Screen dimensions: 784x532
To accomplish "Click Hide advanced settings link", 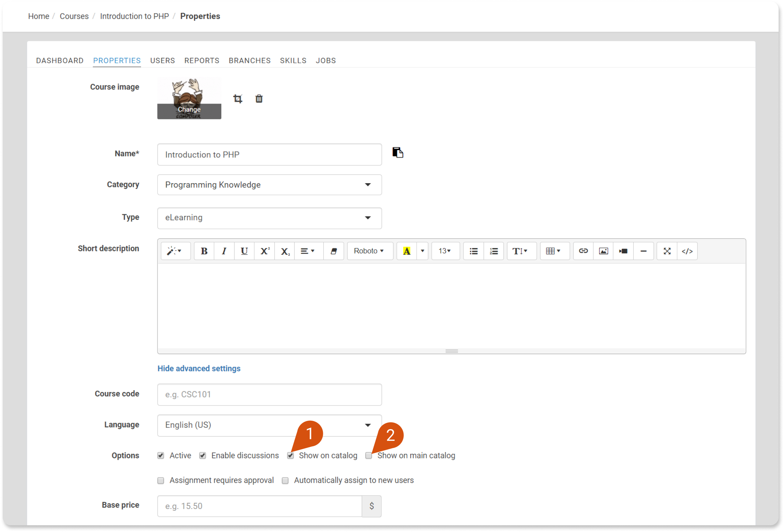I will (199, 368).
